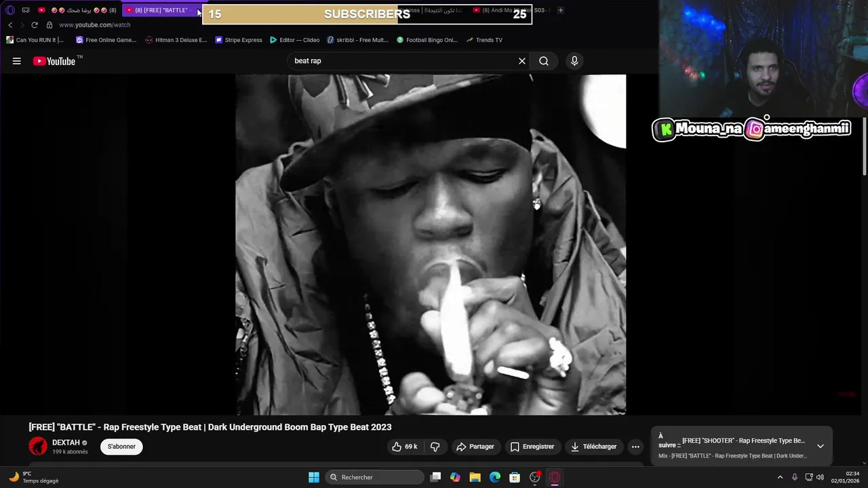Go back with the browser back arrow

10,25
